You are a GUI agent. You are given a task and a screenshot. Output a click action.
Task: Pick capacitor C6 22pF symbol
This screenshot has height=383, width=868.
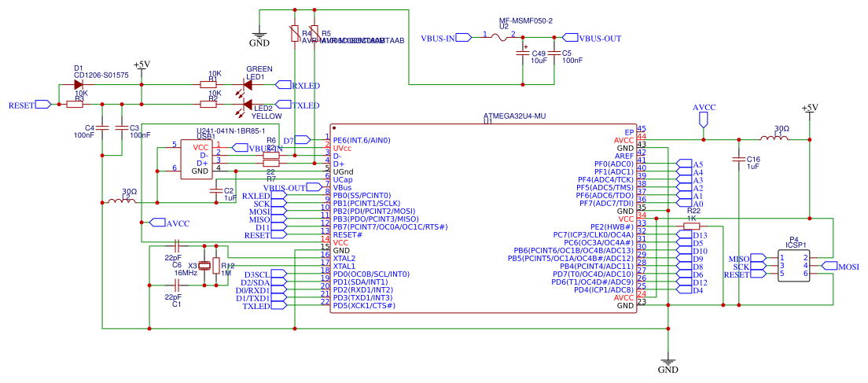coord(177,245)
